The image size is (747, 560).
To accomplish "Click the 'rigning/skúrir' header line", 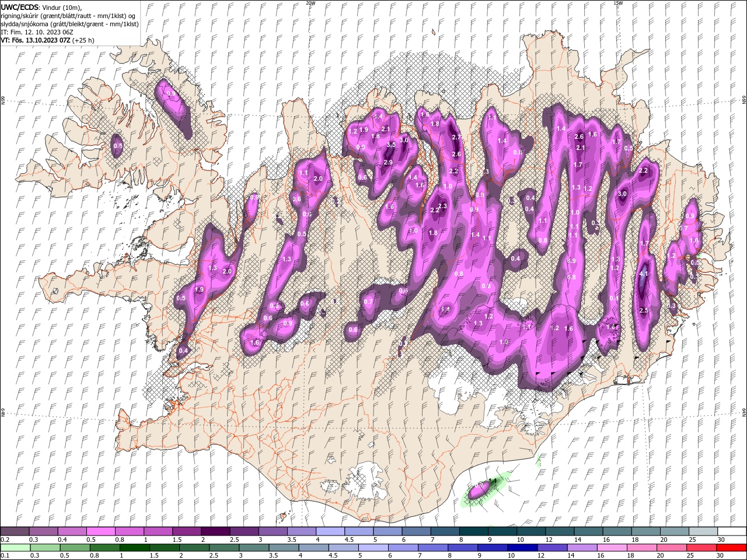I will [x=69, y=16].
